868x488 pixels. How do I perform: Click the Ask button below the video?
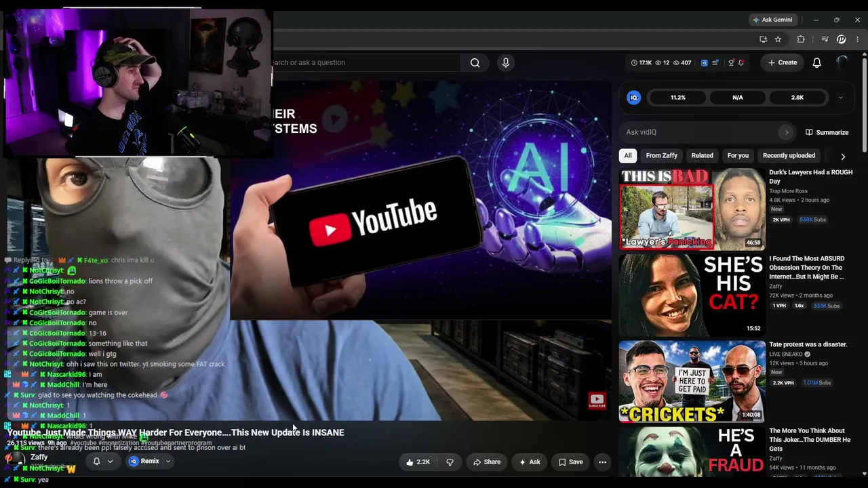(x=530, y=462)
